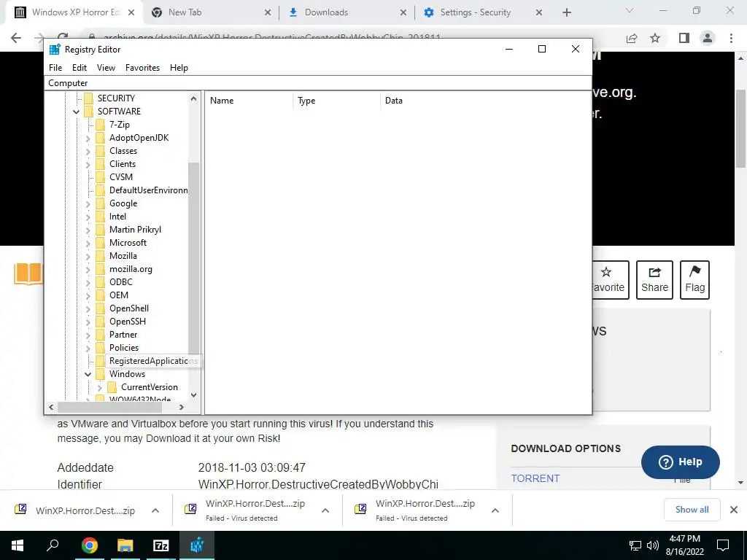The width and height of the screenshot is (747, 560).
Task: Click the Registry Editor title bar icon
Action: [55, 49]
